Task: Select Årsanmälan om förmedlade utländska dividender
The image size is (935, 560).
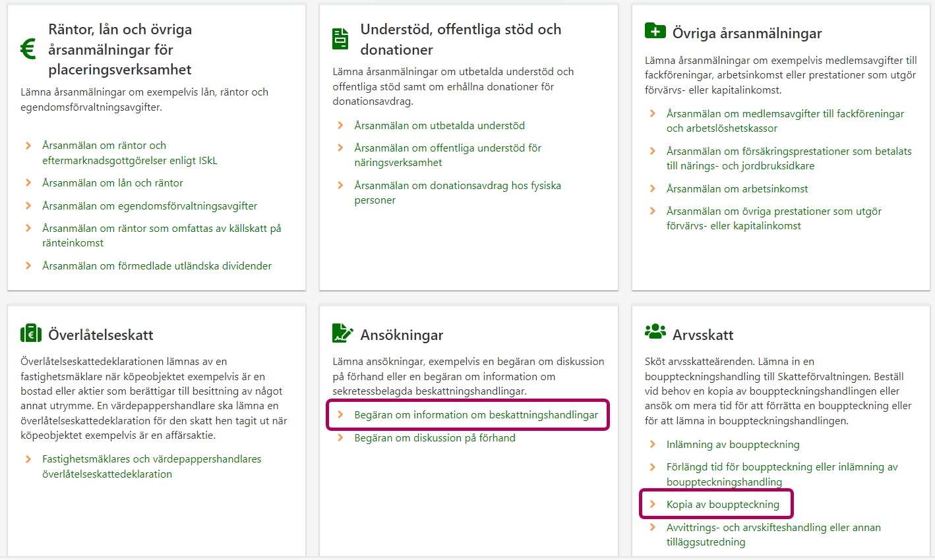Action: click(x=157, y=266)
